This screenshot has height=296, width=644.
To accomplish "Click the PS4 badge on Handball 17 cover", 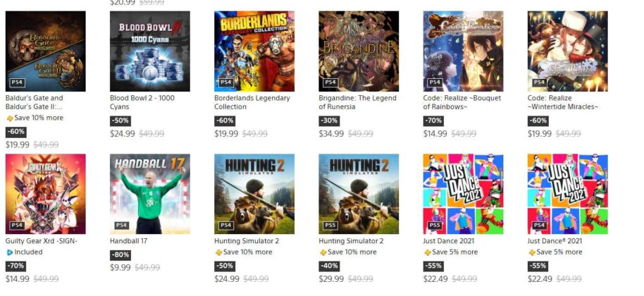I will [121, 226].
